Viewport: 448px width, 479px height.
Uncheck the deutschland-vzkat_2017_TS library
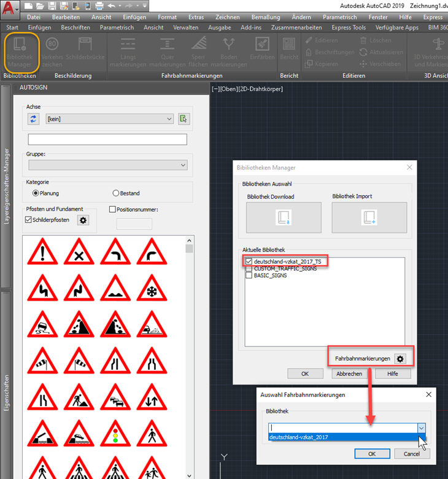(x=249, y=262)
